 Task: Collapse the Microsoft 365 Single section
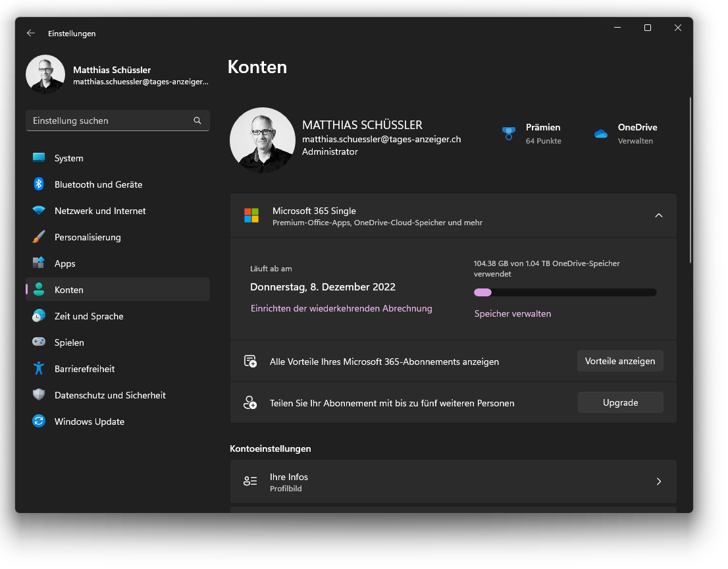tap(658, 215)
